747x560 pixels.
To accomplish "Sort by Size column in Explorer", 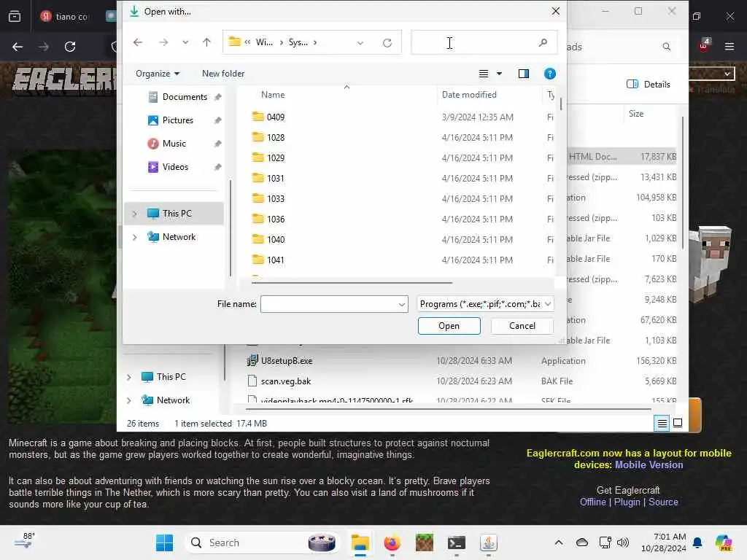I will pyautogui.click(x=636, y=114).
